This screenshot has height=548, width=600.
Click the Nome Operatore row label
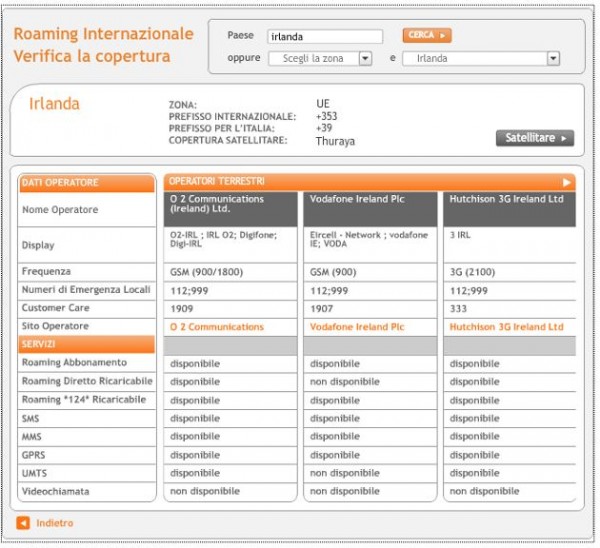pyautogui.click(x=60, y=210)
